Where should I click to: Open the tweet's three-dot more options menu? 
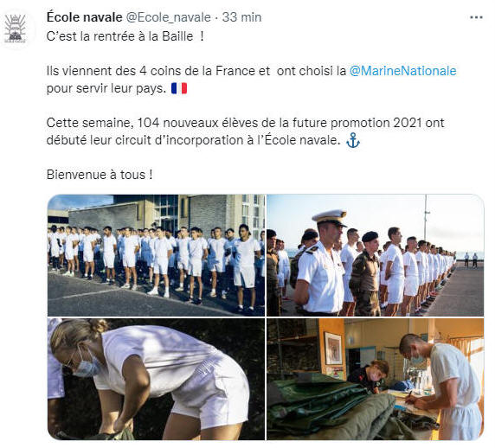(x=476, y=17)
